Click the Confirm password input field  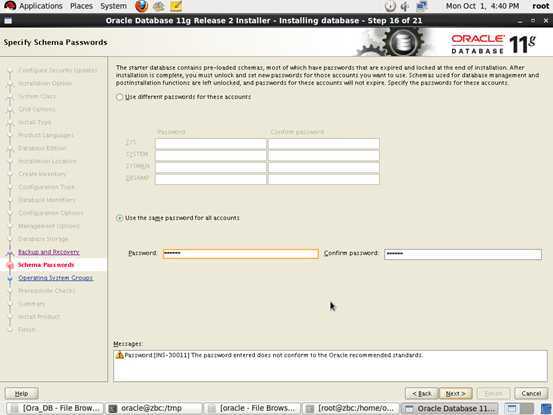point(463,254)
